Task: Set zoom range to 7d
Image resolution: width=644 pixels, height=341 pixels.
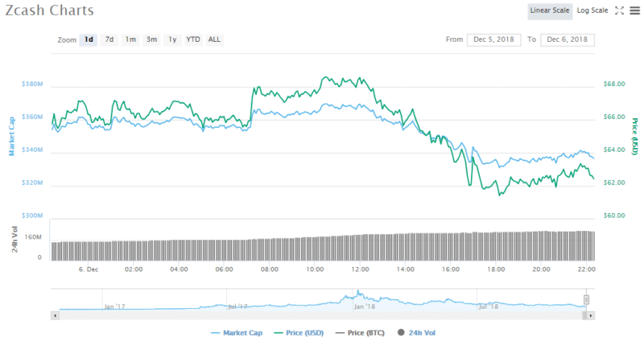Action: pos(109,39)
